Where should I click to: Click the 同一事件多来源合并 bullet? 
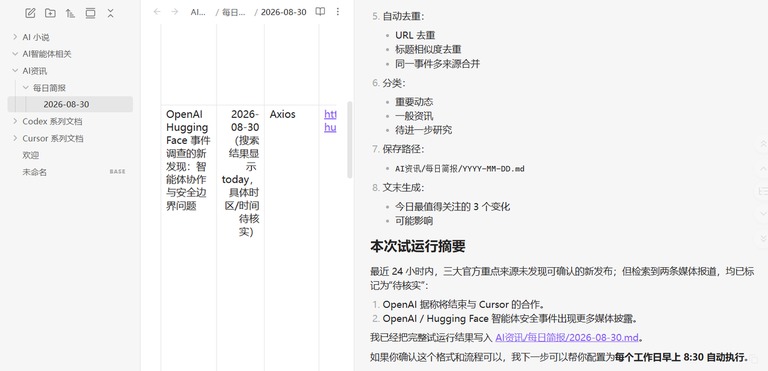(437, 64)
